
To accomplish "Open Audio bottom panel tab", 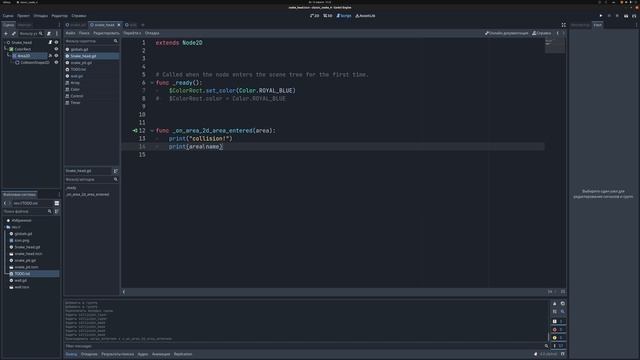I will coord(143,354).
